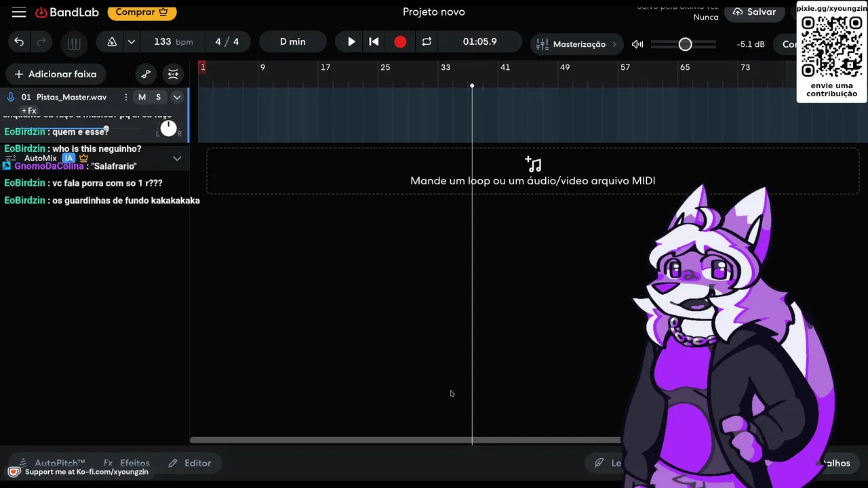Click timeline ruler marker 73
Screen dimensions: 868x488
pyautogui.click(x=745, y=67)
